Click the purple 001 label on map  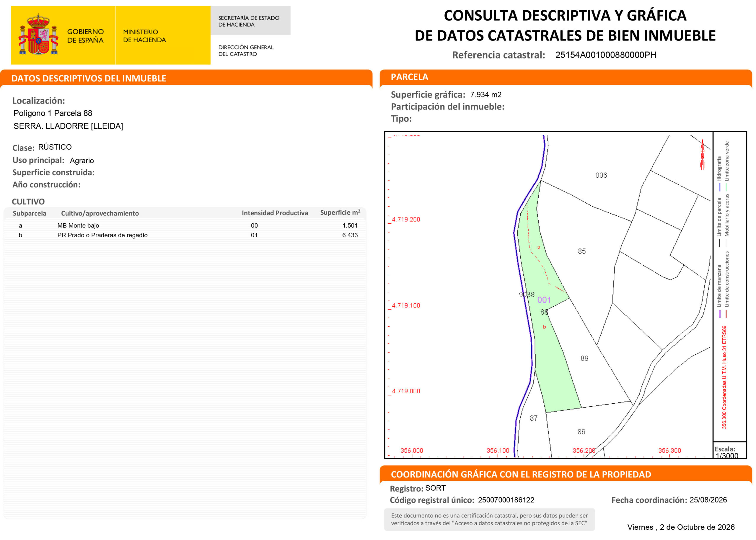click(x=544, y=300)
